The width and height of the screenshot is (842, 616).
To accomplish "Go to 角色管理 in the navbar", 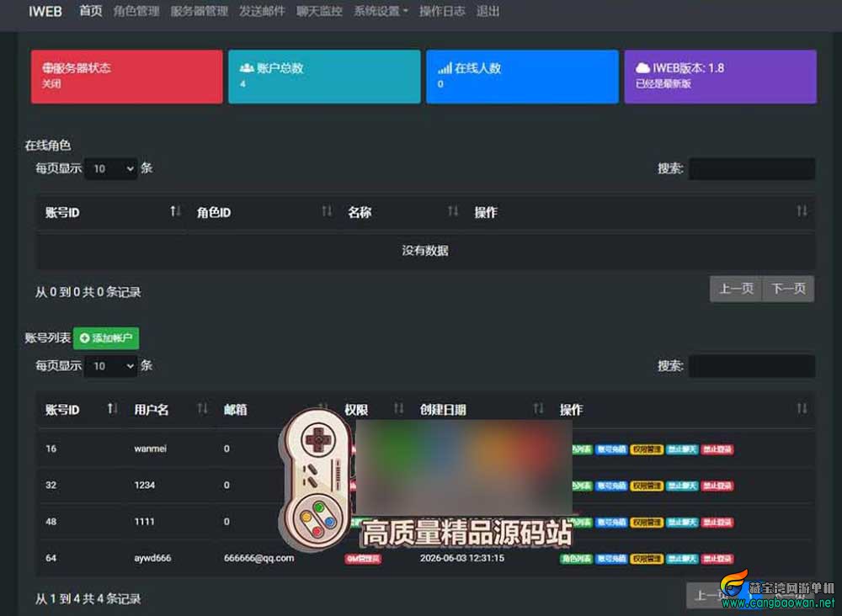I will (x=136, y=11).
